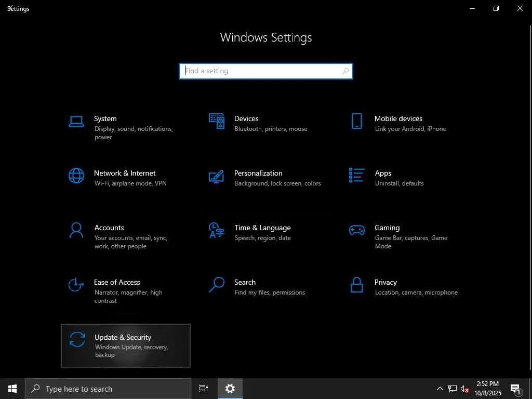Click the Windows Settings page title
The image size is (532, 399).
pyautogui.click(x=266, y=37)
